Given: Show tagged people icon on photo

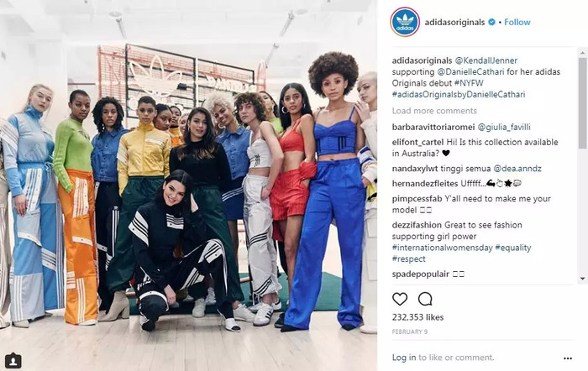Looking at the screenshot, I should (x=13, y=360).
